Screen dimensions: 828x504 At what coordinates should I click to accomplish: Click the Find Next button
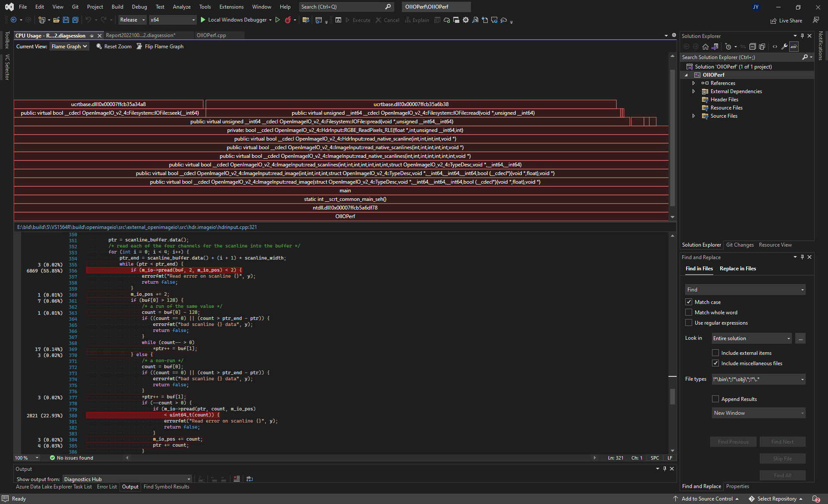(782, 441)
